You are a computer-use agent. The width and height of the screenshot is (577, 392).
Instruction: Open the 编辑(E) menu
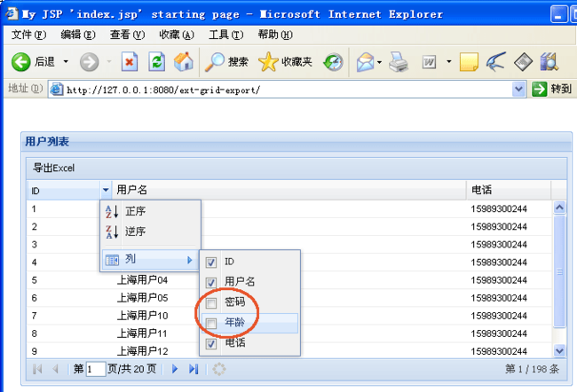click(x=78, y=35)
